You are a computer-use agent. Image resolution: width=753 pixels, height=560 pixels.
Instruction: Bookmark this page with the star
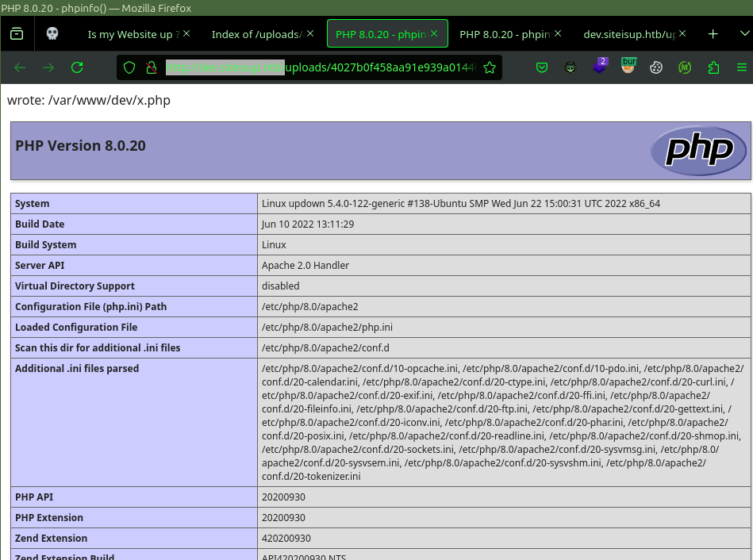click(490, 67)
